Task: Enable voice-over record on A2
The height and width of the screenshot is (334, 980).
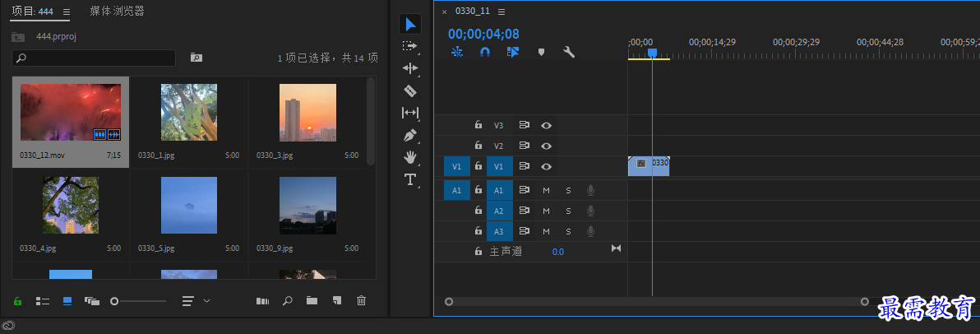Action: click(590, 211)
